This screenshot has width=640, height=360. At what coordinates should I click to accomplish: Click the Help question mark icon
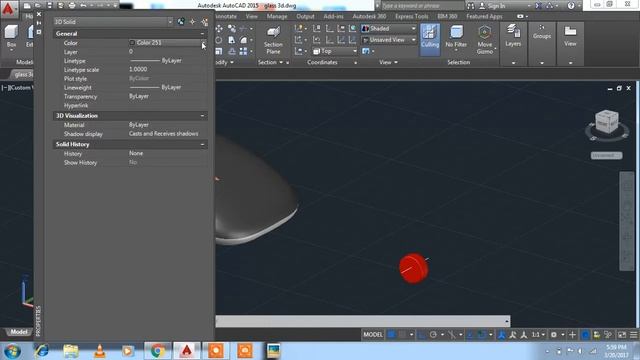click(x=571, y=6)
